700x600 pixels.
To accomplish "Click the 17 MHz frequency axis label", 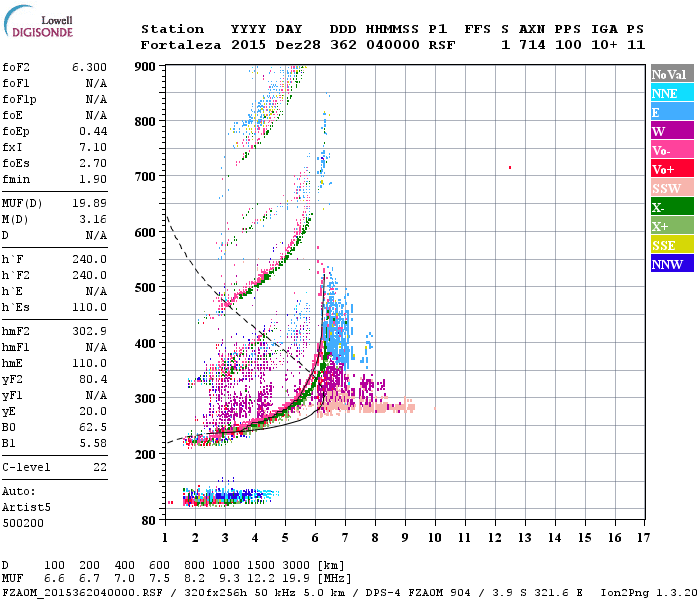I will (643, 538).
